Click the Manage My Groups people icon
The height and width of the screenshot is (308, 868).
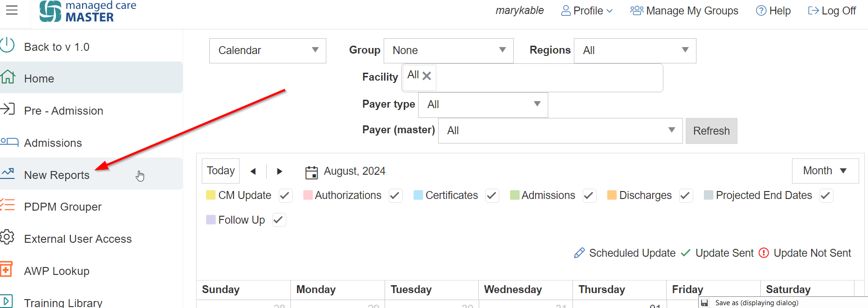tap(637, 10)
